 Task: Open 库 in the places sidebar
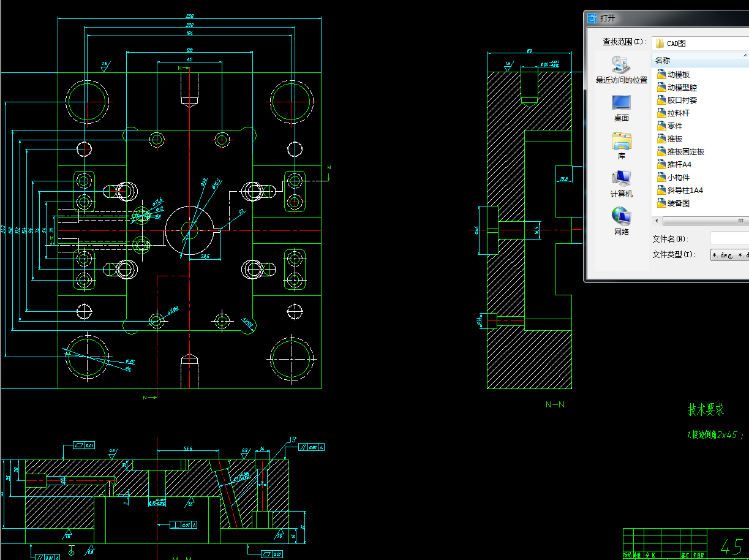[621, 146]
